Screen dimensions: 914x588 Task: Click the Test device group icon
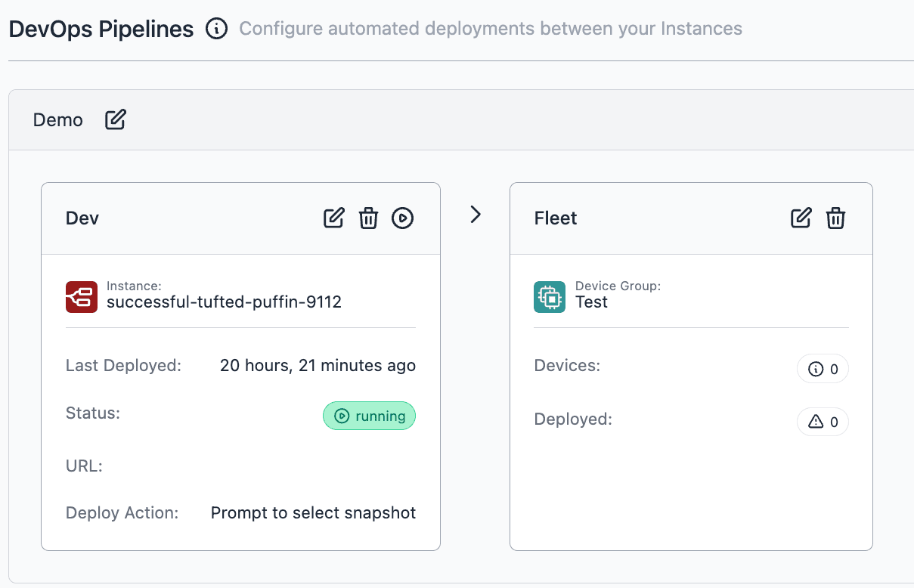[x=550, y=297]
